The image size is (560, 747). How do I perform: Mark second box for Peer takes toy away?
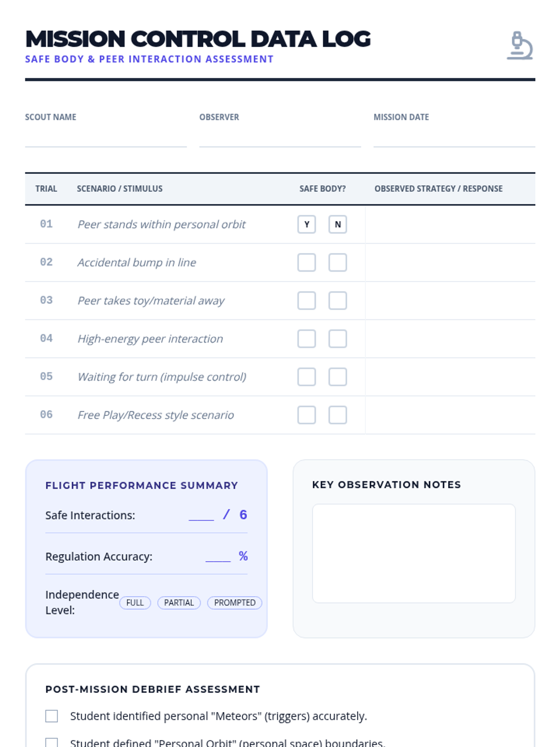(x=337, y=301)
